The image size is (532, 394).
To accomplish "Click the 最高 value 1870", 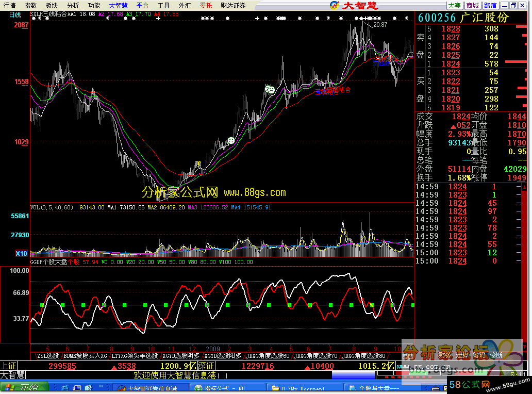I will point(517,134).
